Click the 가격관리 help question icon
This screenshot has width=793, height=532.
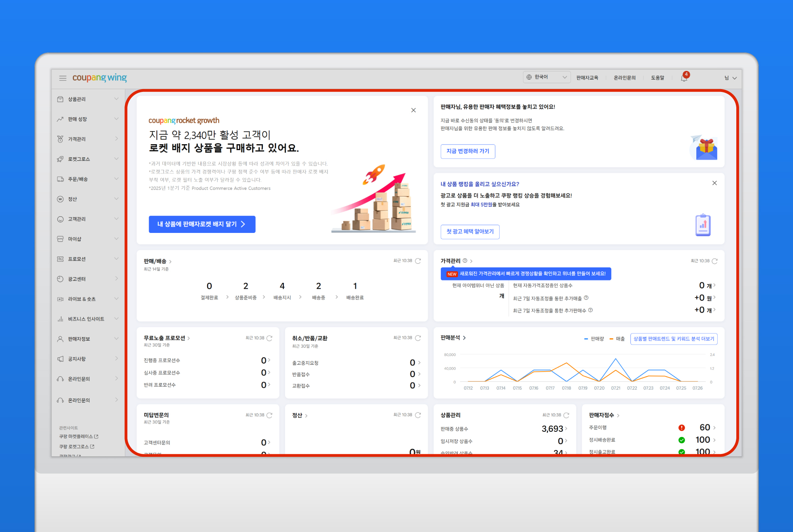tap(465, 261)
